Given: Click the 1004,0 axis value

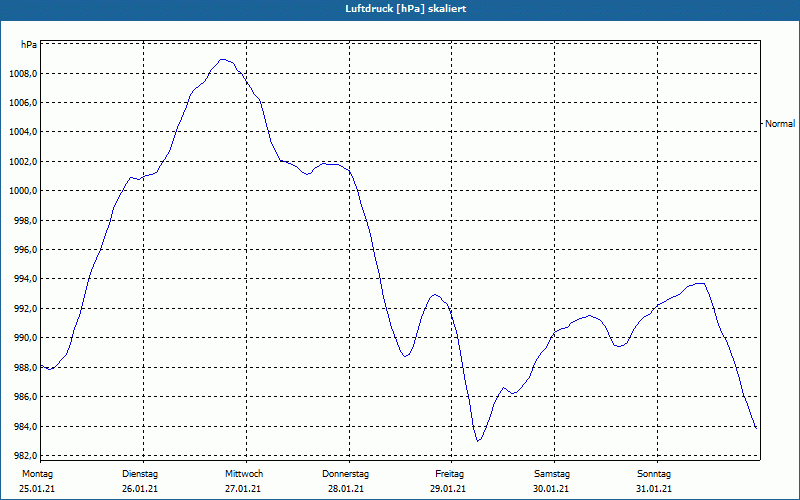Looking at the screenshot, I should click(23, 132).
